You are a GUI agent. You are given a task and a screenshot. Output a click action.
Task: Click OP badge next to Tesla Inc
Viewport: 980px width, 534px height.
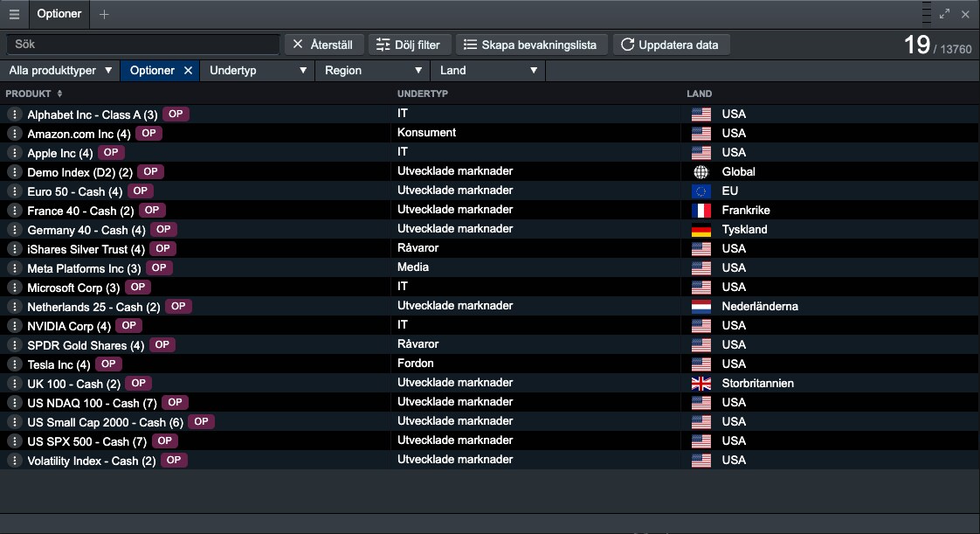(108, 364)
